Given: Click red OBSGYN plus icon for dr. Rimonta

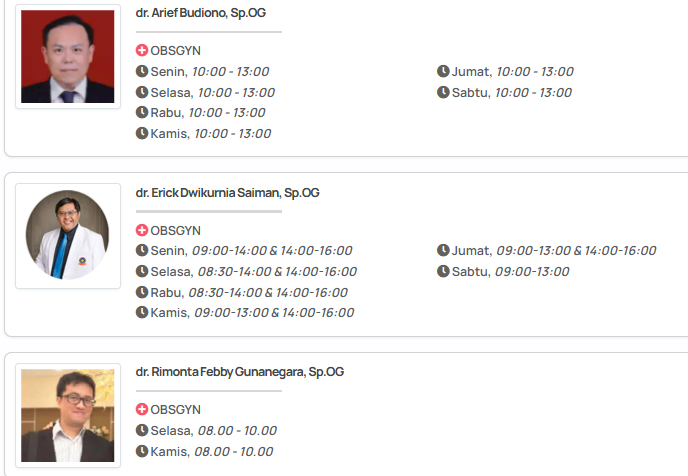Looking at the screenshot, I should click(x=142, y=410).
